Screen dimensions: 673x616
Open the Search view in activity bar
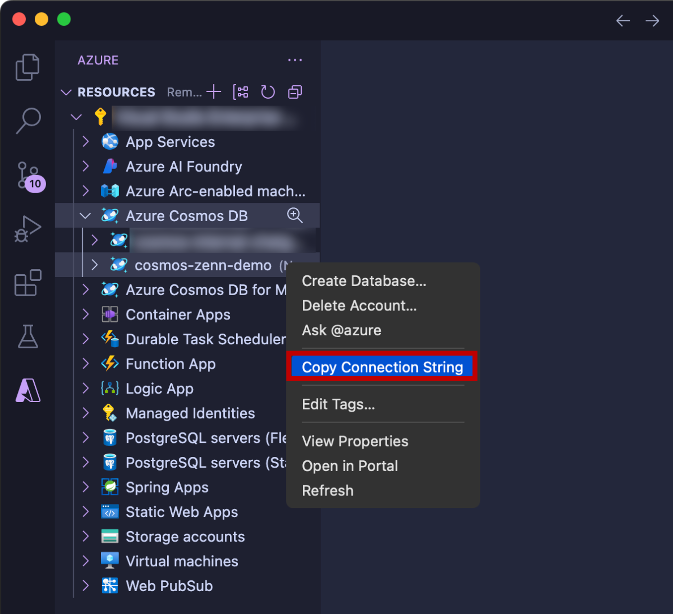coord(28,121)
